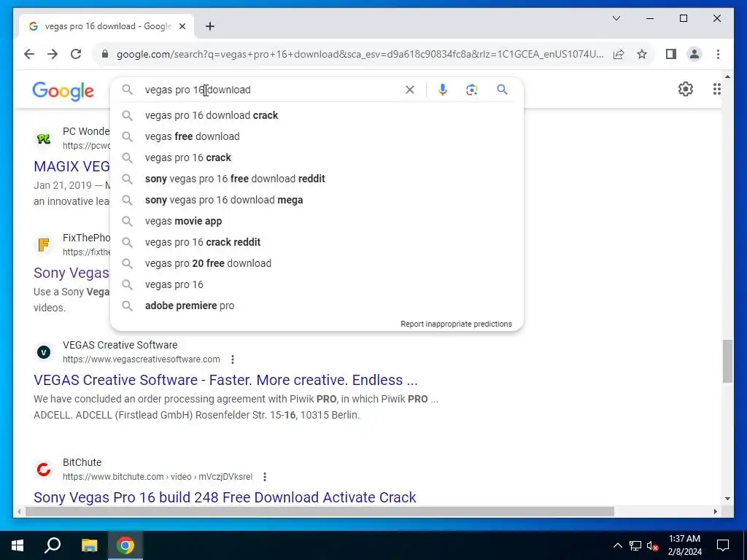Open the Sony Vegas FixThePhoto result title
Screen dimensions: 747x560
pyautogui.click(x=71, y=273)
